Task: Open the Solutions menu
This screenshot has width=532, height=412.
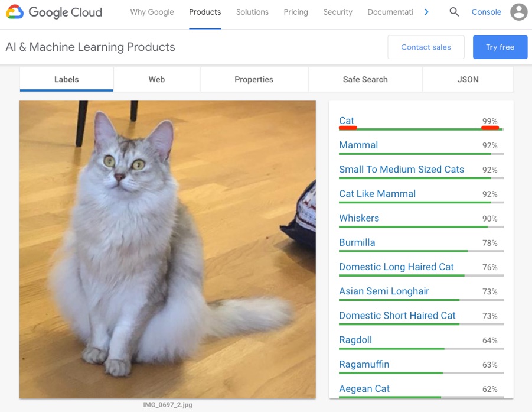Action: (x=252, y=12)
